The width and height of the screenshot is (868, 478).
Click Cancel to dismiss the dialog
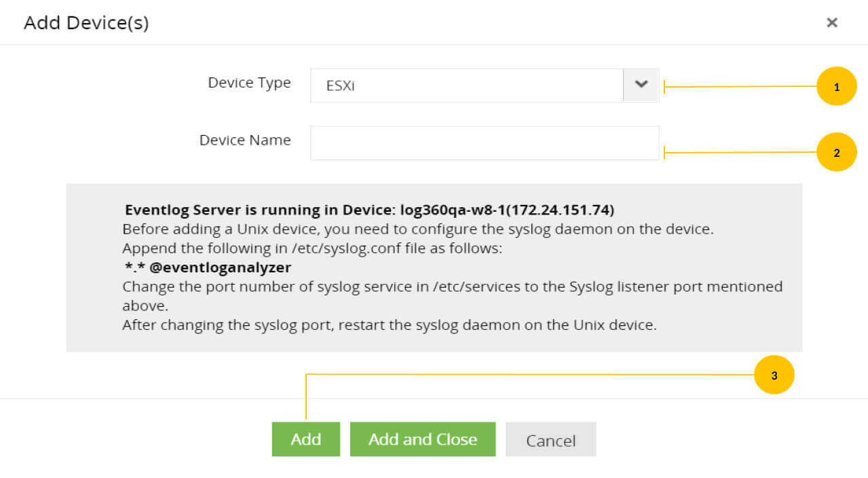click(550, 439)
